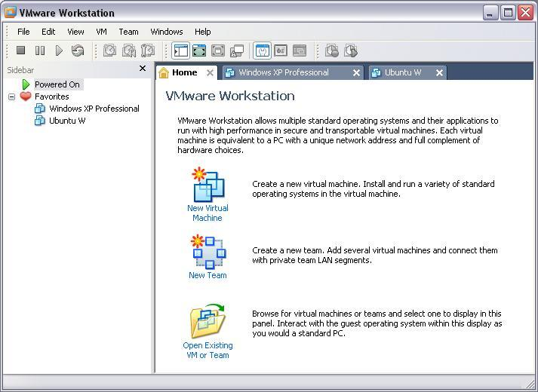This screenshot has width=538, height=392.
Task: Open the Snapshot Manager toolbar icon
Action: tap(148, 51)
